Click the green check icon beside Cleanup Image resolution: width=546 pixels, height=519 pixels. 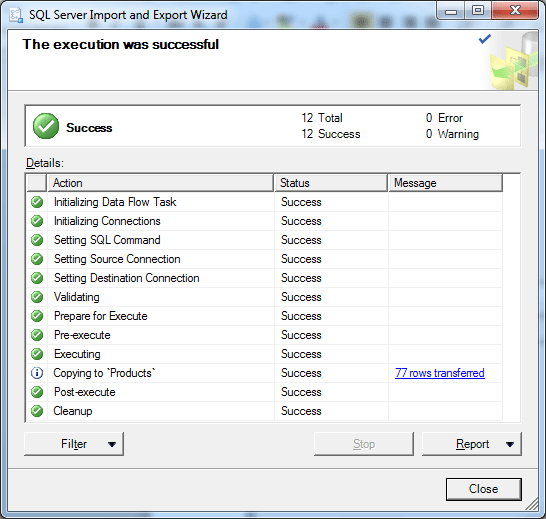coord(37,411)
